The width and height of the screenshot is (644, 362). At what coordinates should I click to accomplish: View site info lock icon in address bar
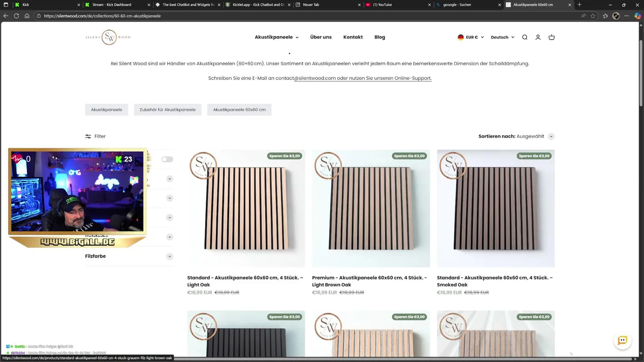click(39, 16)
